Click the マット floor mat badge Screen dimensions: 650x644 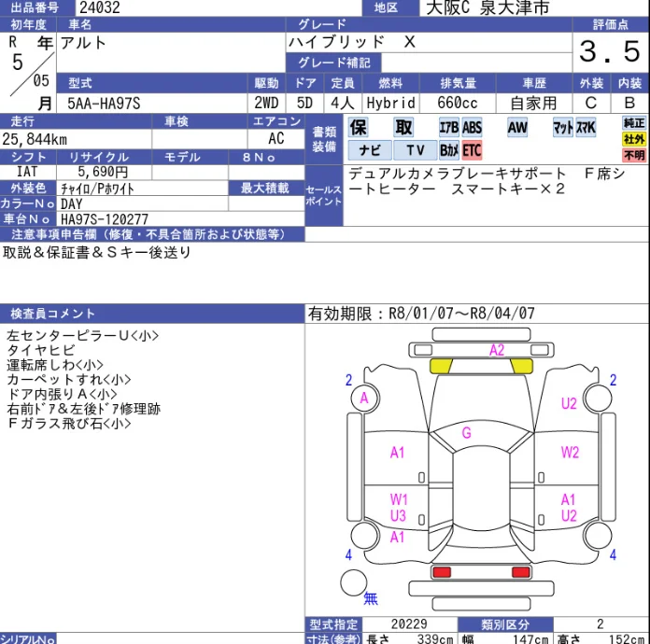pyautogui.click(x=563, y=128)
